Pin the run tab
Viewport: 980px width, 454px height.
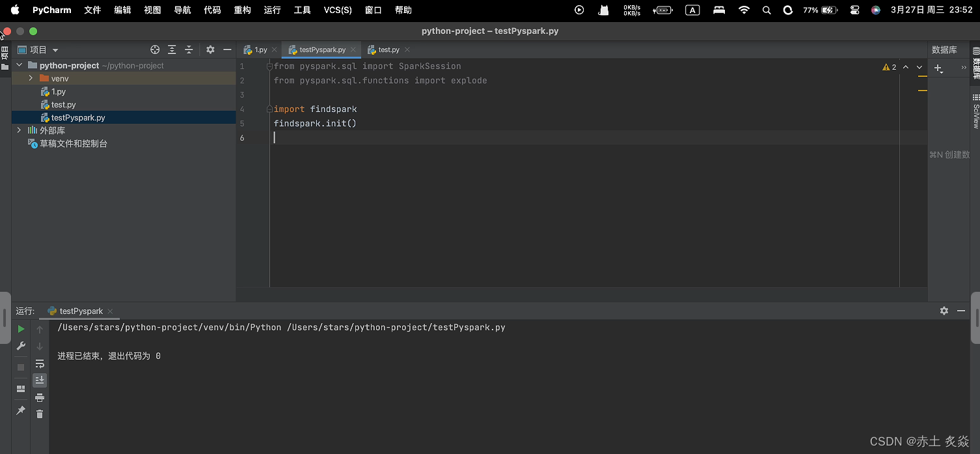20,410
